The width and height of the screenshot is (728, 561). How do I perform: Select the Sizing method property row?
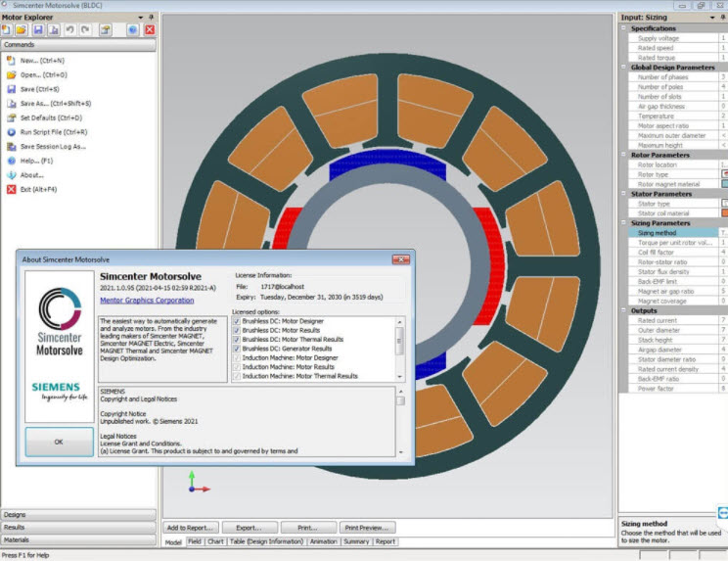677,233
